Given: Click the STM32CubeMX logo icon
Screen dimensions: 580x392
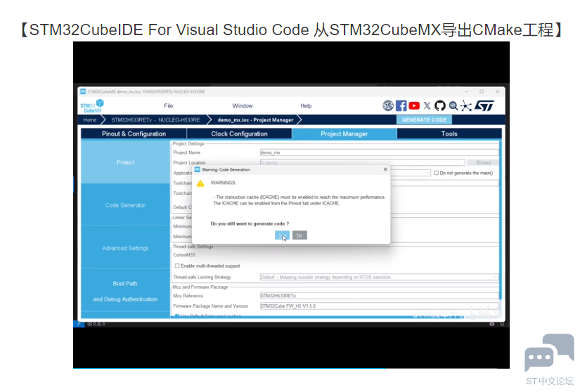Looking at the screenshot, I should coord(92,106).
